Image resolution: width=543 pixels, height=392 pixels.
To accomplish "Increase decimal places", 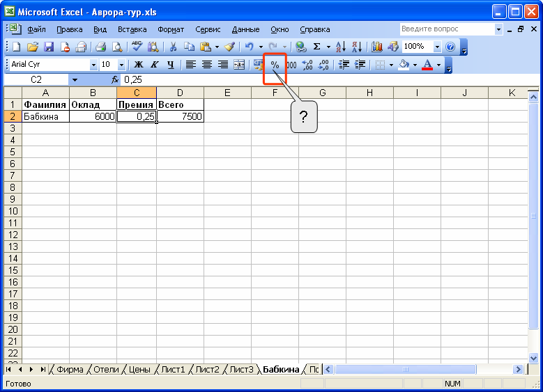I will tap(307, 65).
